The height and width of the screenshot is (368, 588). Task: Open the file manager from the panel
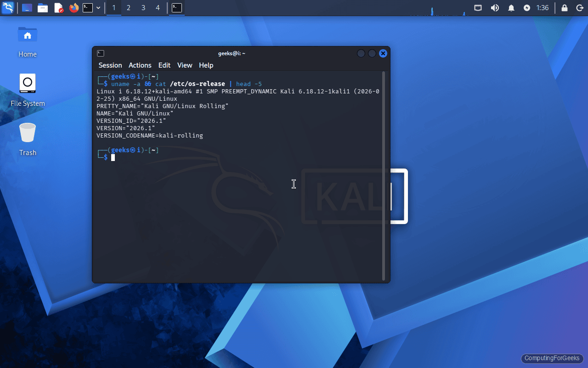click(43, 8)
